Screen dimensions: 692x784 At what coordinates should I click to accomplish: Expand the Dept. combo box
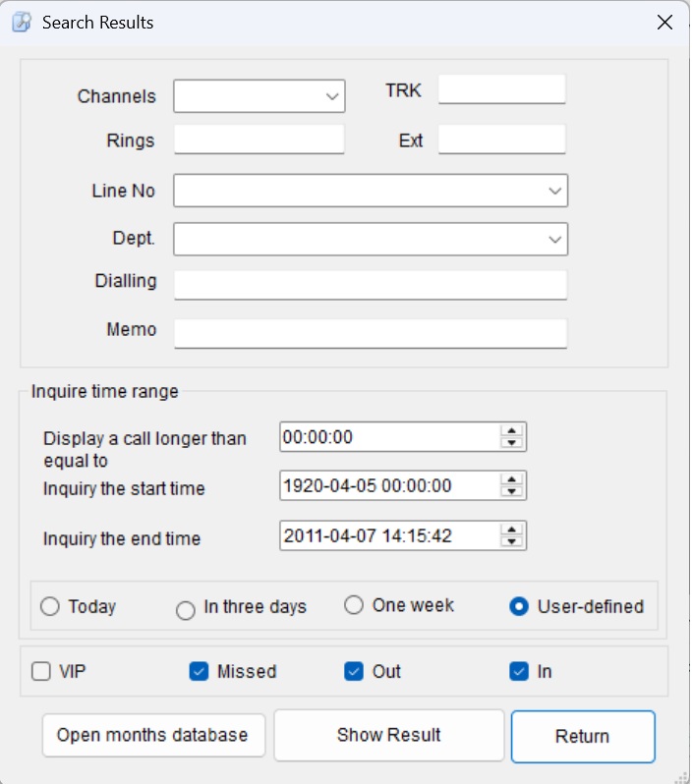click(554, 239)
